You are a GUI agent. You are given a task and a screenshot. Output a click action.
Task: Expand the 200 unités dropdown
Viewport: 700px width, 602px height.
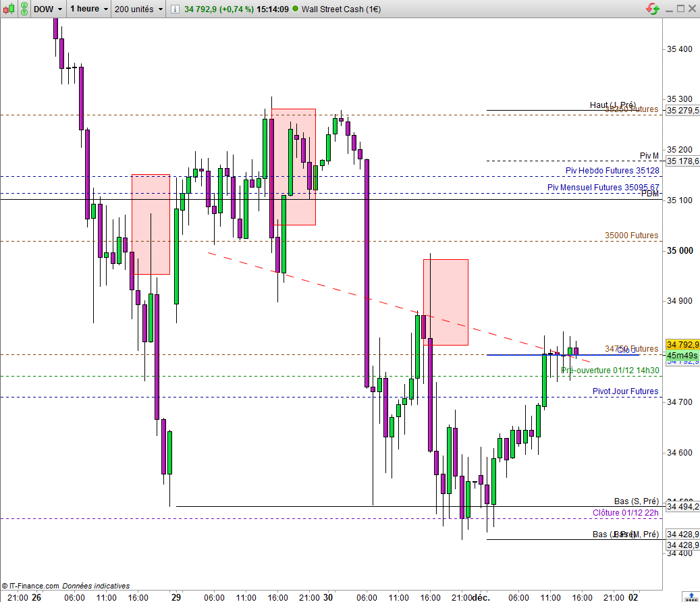point(138,9)
